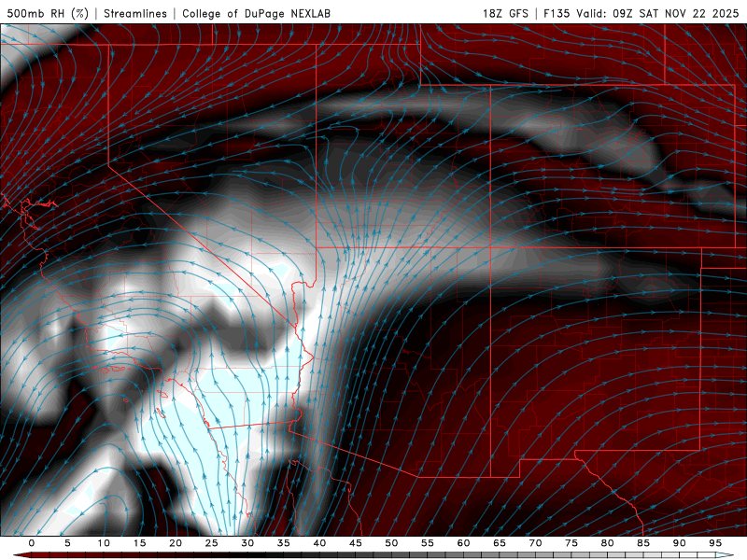The width and height of the screenshot is (747, 560).
Task: Select the "90" value on the colorbar scale
Action: [680, 543]
